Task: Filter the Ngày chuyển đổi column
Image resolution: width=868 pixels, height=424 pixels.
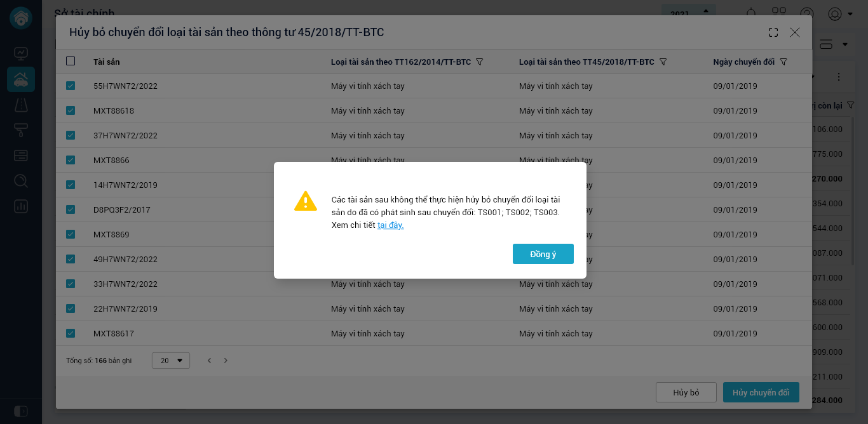Action: pos(783,62)
